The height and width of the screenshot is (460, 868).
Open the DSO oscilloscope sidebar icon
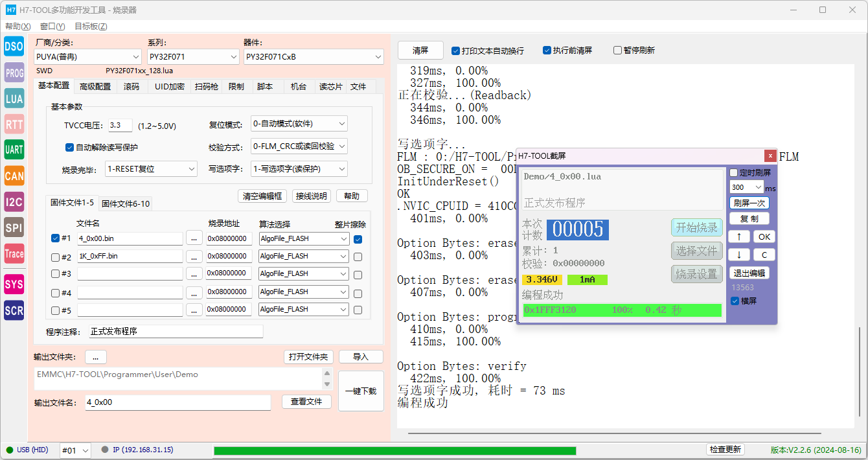tap(14, 47)
